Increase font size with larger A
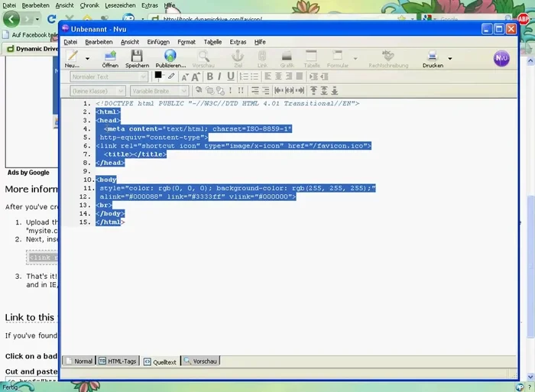The image size is (535, 392). tap(196, 76)
